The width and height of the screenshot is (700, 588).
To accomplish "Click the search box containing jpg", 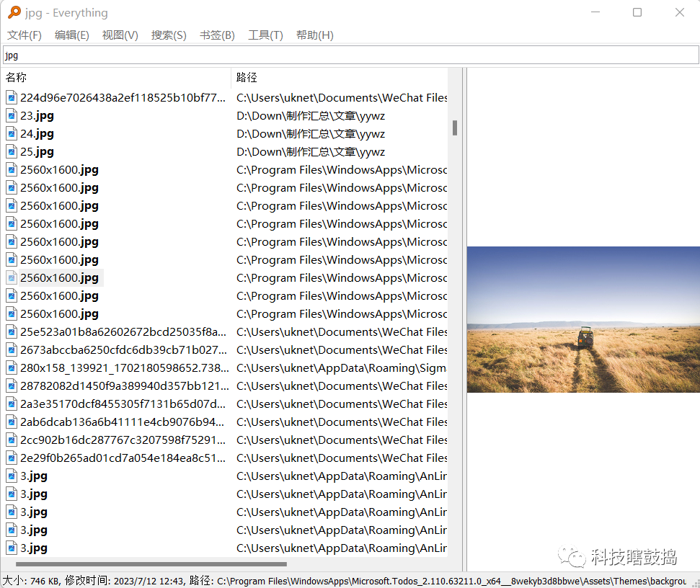I will click(x=350, y=55).
